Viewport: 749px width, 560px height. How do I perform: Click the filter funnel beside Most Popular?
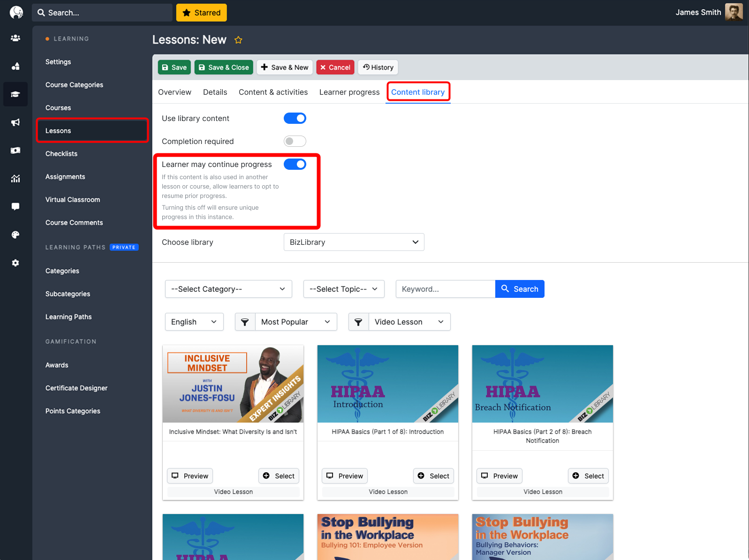(245, 322)
